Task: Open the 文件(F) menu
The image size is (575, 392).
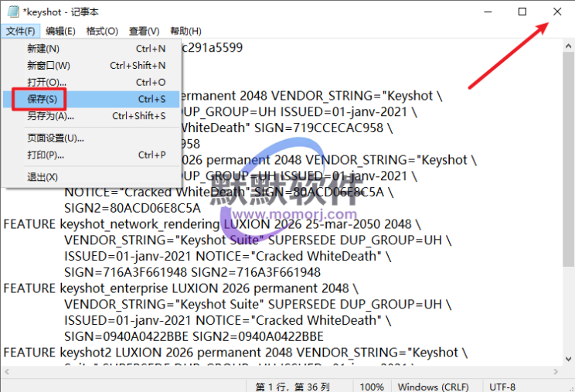Action: [20, 31]
